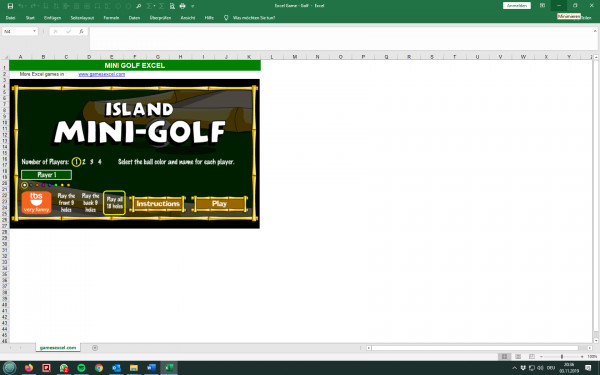Choose Play the front 9 holes

click(x=66, y=202)
